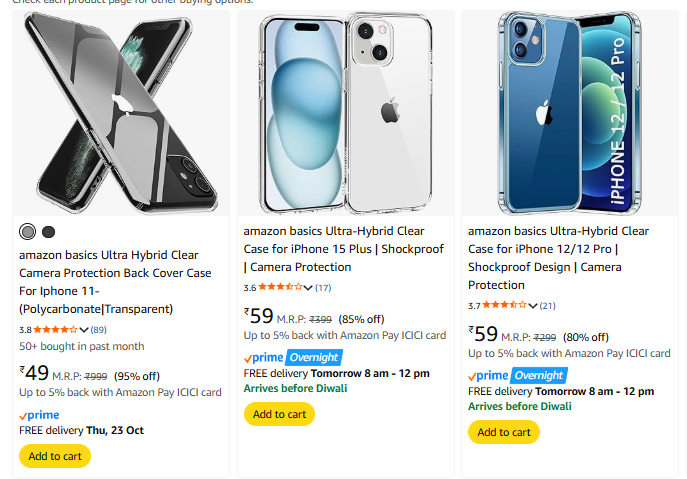The width and height of the screenshot is (687, 479).
Task: Add iPhone 11 case to cart
Action: coord(55,456)
